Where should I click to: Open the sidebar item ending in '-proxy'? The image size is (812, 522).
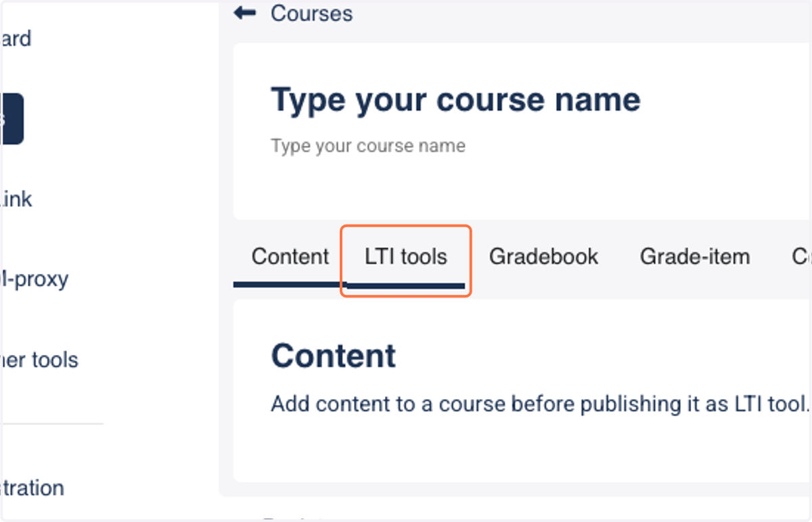coord(34,279)
